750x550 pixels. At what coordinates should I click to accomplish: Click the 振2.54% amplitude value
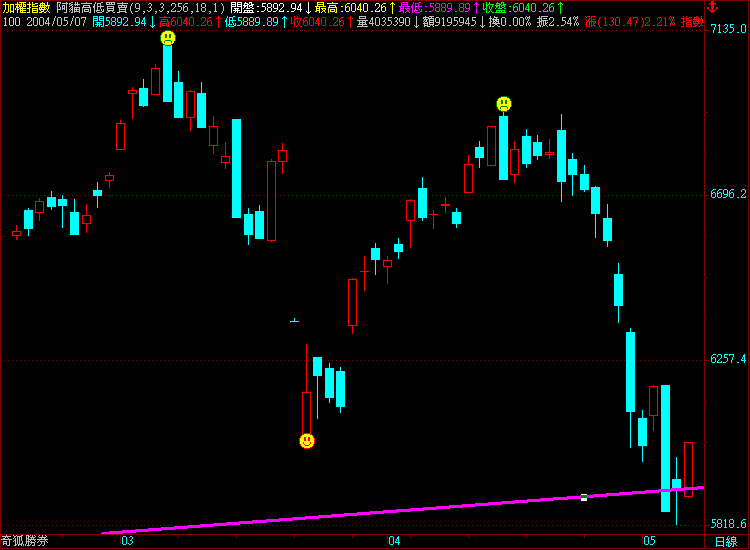click(x=558, y=22)
